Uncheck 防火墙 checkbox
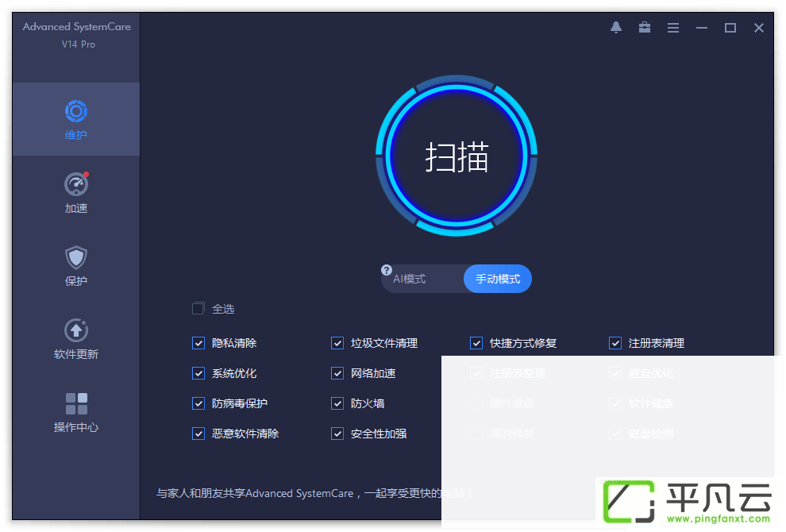The height and width of the screenshot is (532, 786). tap(337, 403)
